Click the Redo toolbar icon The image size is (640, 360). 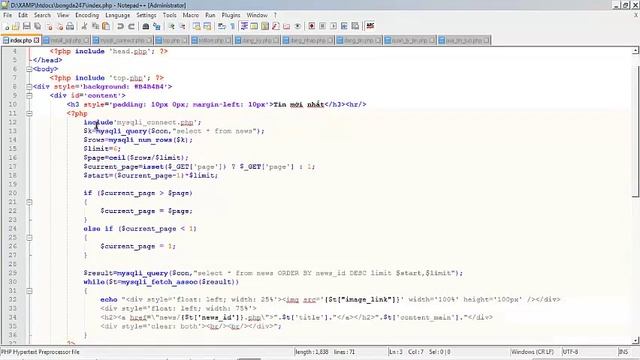point(131,27)
